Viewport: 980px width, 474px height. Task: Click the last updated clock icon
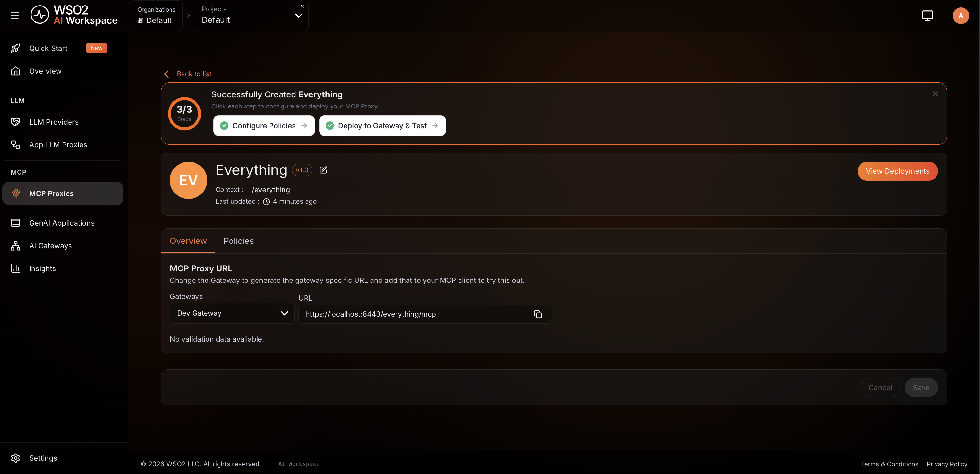coord(266,202)
